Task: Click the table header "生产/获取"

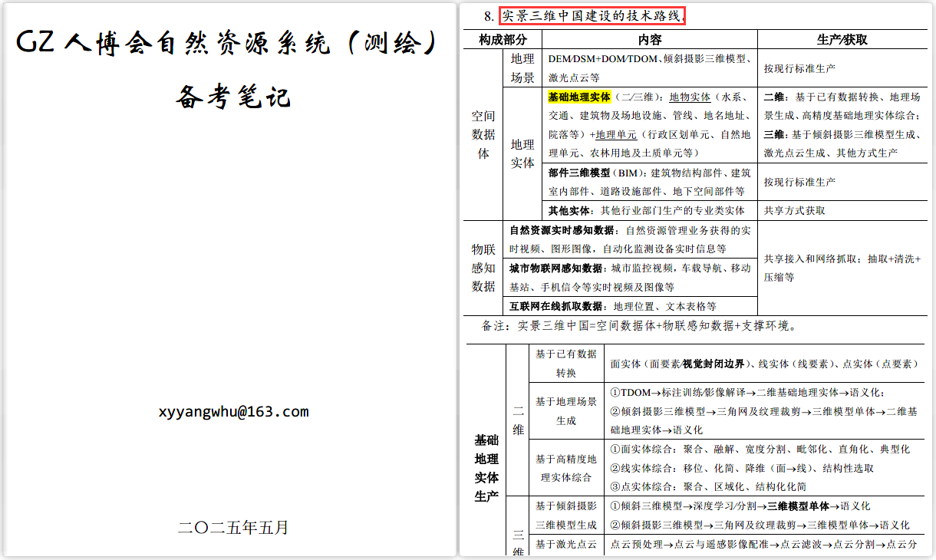Action: (842, 39)
